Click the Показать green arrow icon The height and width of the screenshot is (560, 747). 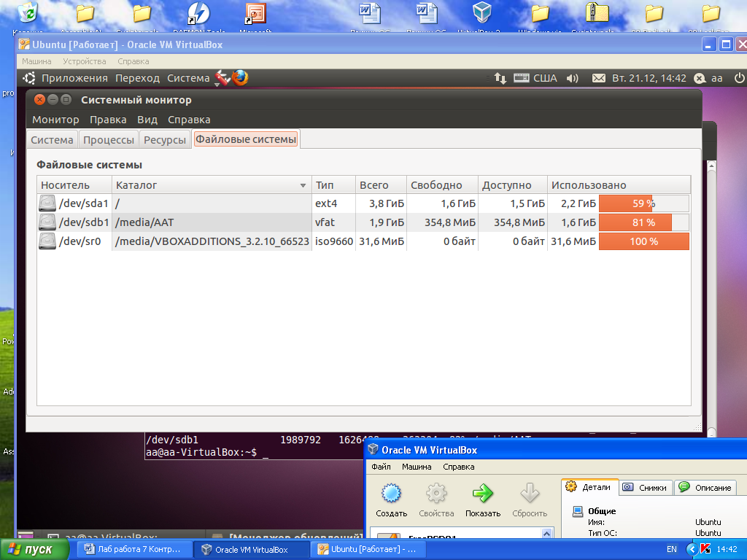point(483,494)
